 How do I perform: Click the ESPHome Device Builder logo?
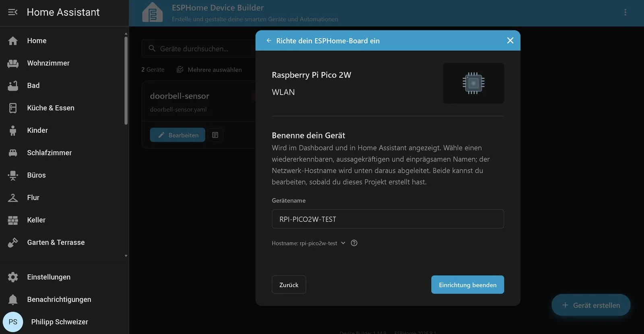(x=153, y=12)
